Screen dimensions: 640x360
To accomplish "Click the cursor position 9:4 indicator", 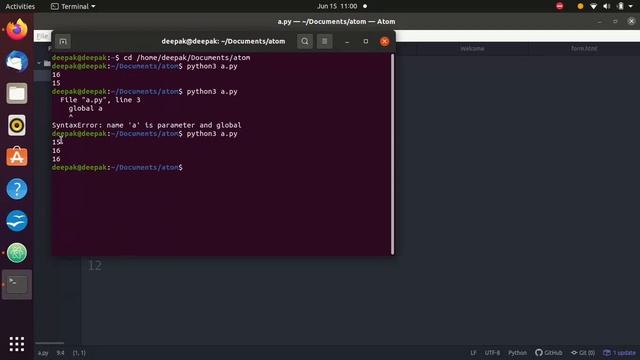I will click(x=60, y=353).
